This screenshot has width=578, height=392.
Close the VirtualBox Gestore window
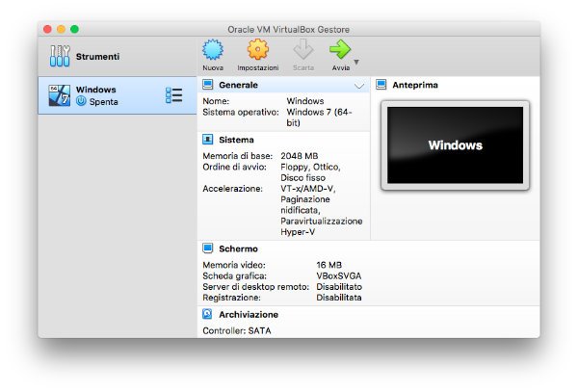point(47,29)
